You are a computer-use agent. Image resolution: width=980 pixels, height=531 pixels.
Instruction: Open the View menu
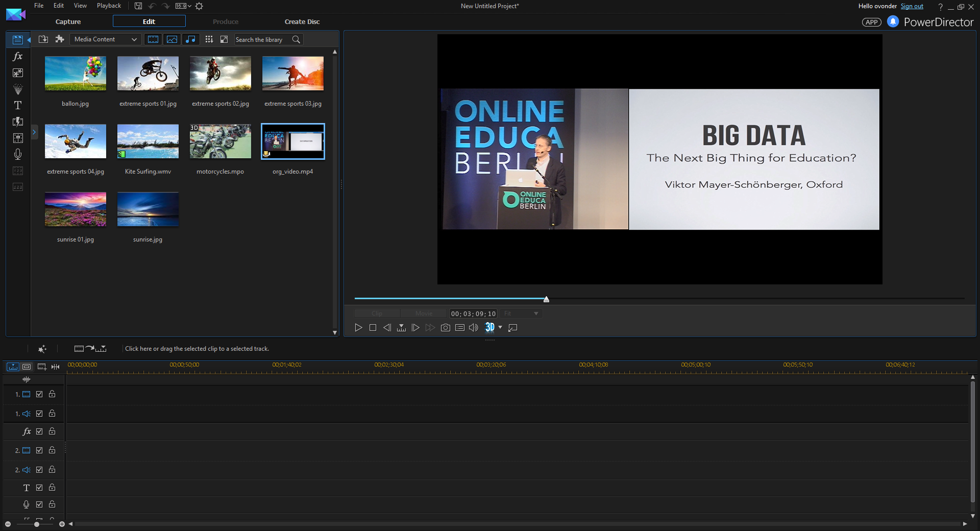[x=80, y=6]
